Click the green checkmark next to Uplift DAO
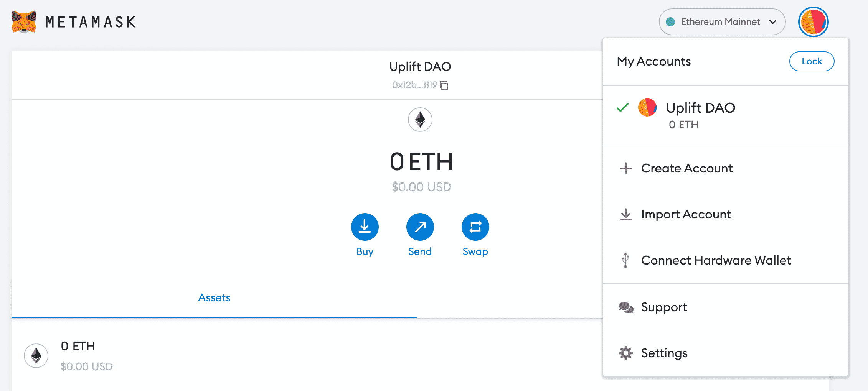 [x=623, y=108]
